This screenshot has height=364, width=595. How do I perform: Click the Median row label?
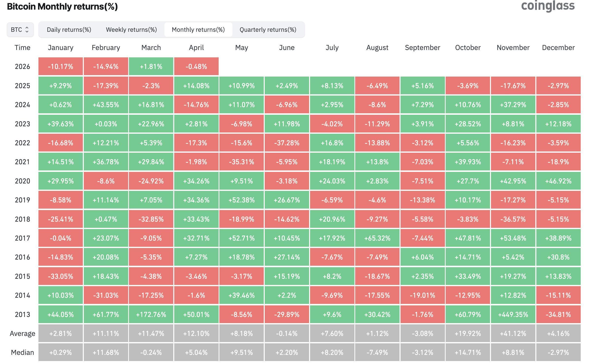22,352
